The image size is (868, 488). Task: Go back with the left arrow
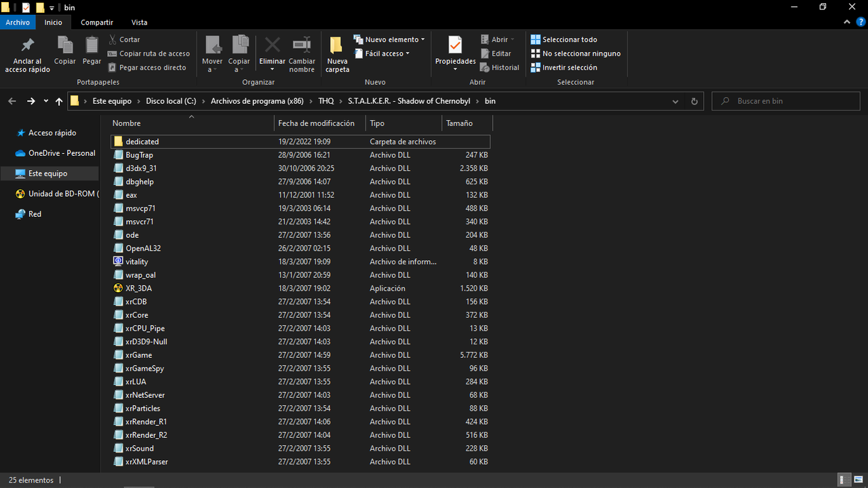point(12,101)
